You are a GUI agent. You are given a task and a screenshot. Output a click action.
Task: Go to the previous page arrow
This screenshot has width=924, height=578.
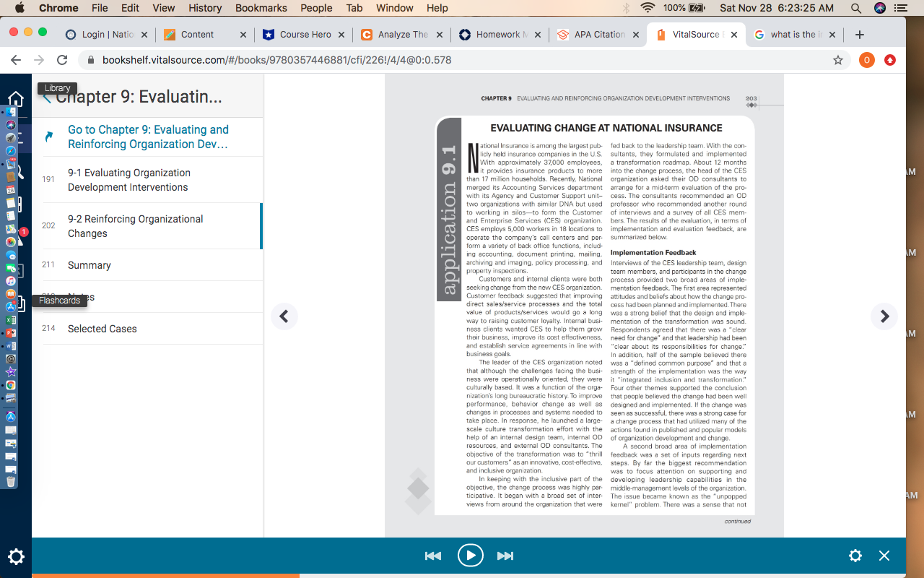pyautogui.click(x=284, y=316)
